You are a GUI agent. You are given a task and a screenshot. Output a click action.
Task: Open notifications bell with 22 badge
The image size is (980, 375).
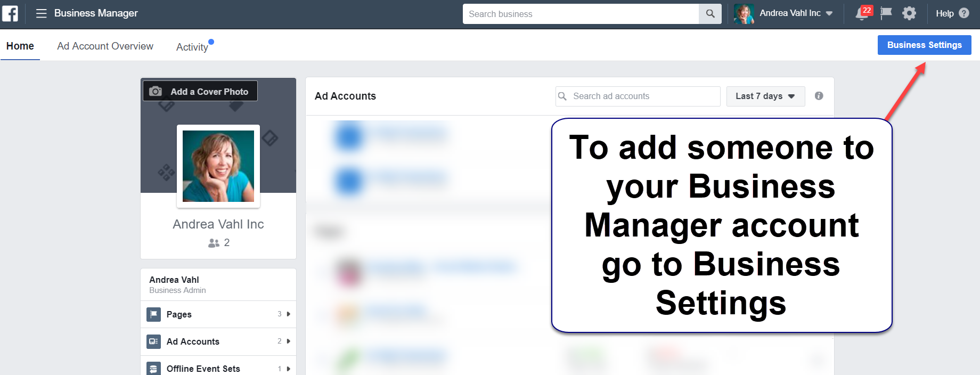point(863,13)
